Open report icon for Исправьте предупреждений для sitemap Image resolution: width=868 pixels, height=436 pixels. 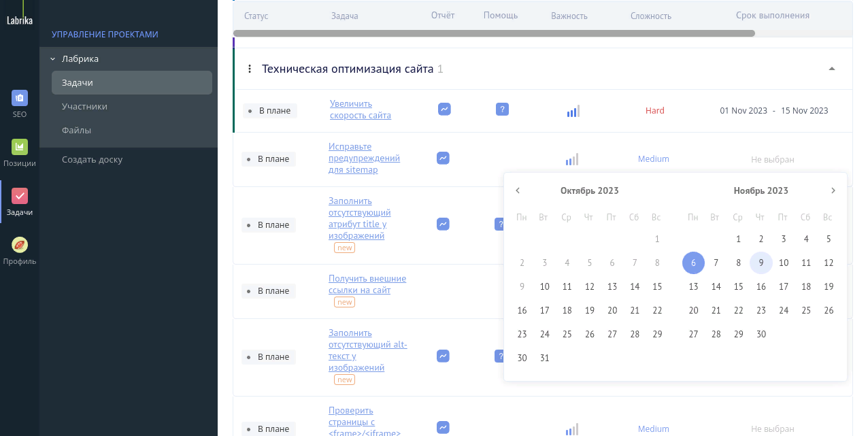click(x=443, y=158)
